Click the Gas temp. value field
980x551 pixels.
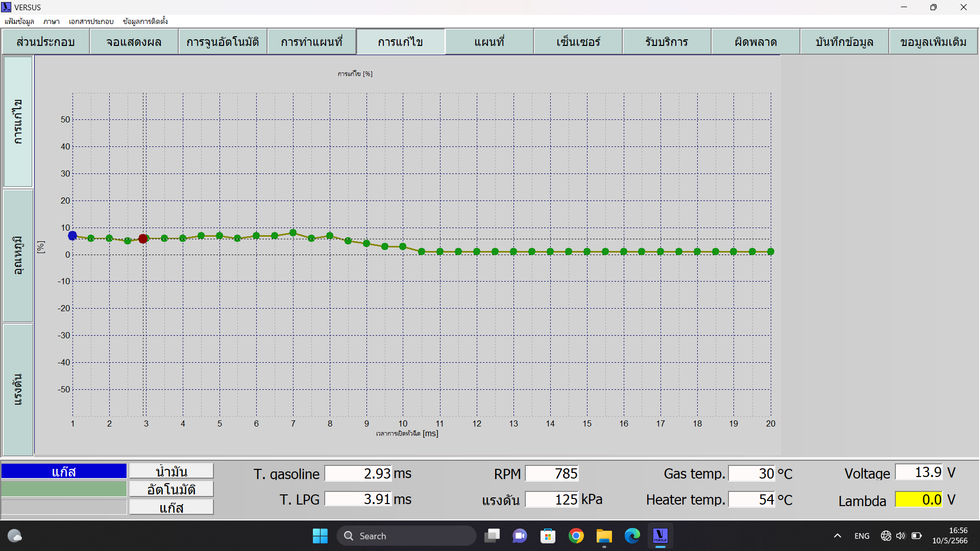tap(752, 473)
